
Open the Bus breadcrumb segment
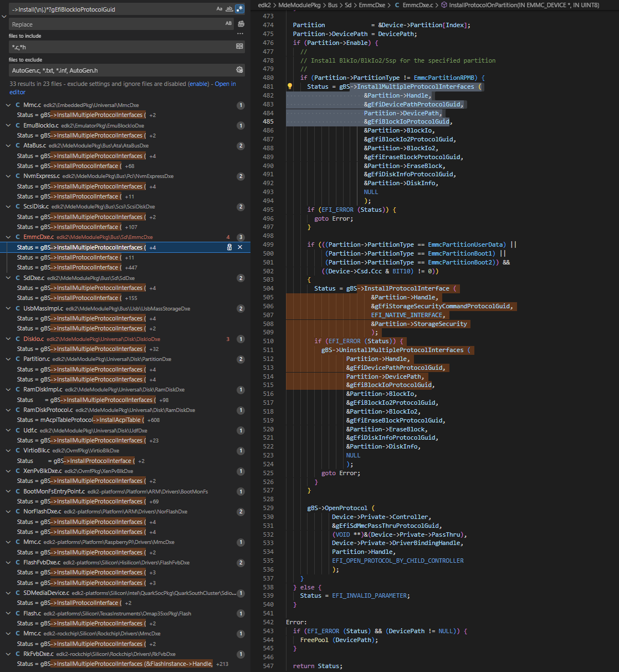pos(332,5)
